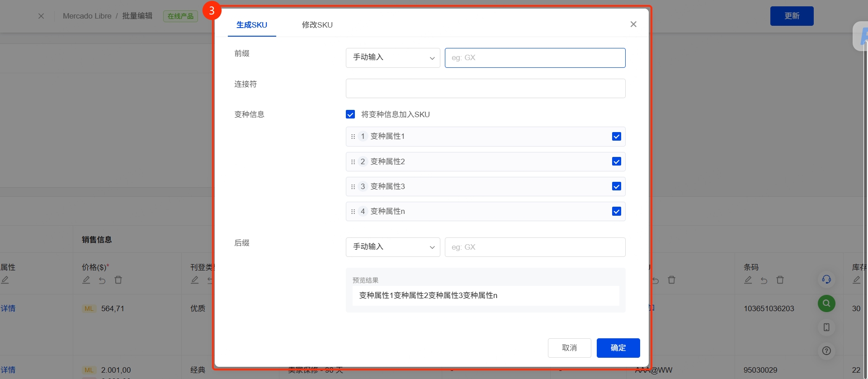
Task: Uncheck the 变种属性n checkbox
Action: tap(616, 211)
